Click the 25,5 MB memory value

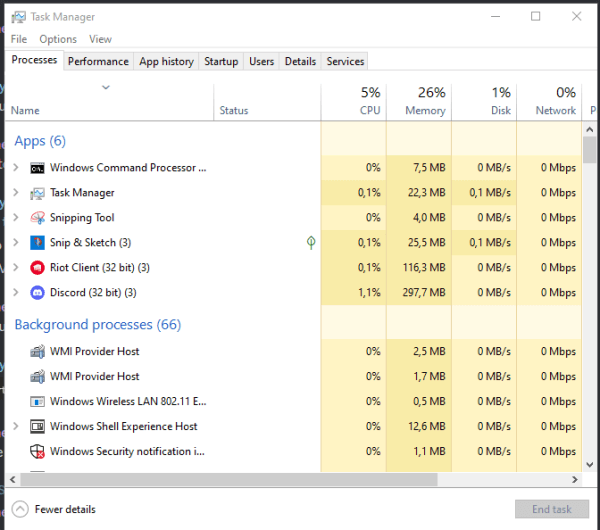pos(427,243)
